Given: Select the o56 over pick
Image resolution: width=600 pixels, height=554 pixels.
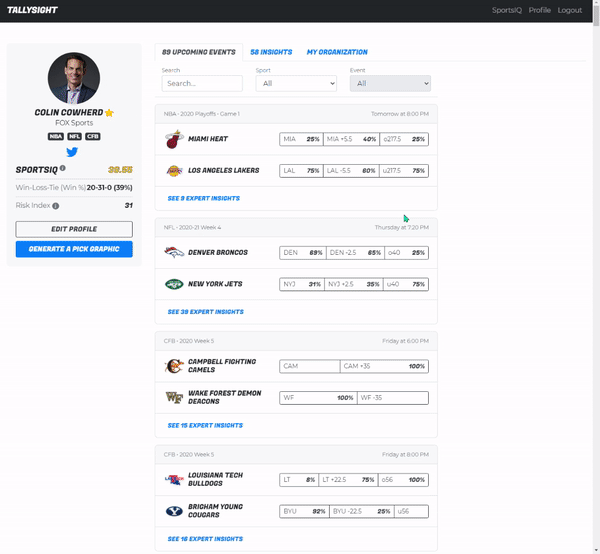Looking at the screenshot, I should (x=403, y=480).
